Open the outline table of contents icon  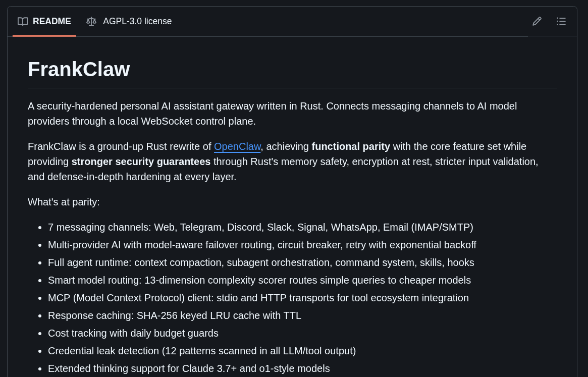[561, 21]
